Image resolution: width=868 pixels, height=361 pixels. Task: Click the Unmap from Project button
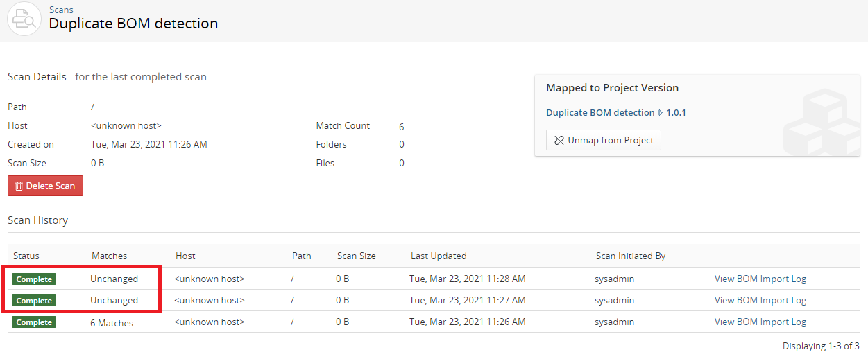603,140
